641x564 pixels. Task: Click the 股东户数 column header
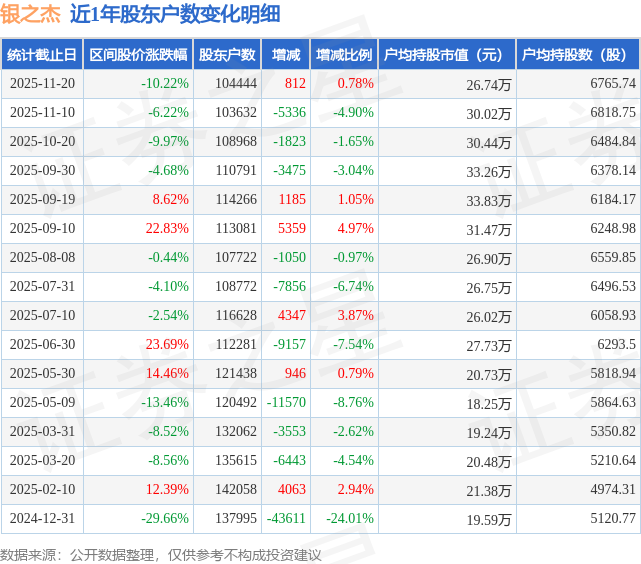[x=227, y=54]
